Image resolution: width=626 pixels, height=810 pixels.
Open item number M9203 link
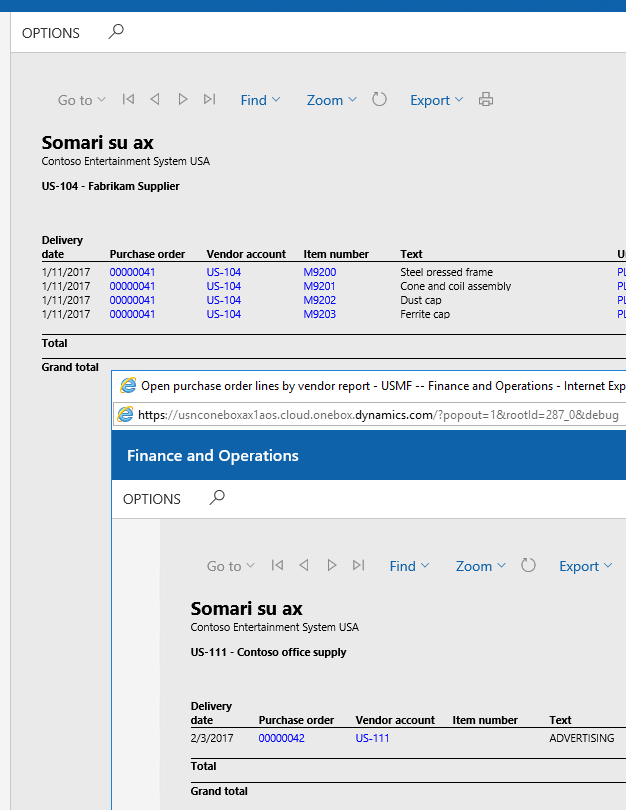(x=320, y=314)
